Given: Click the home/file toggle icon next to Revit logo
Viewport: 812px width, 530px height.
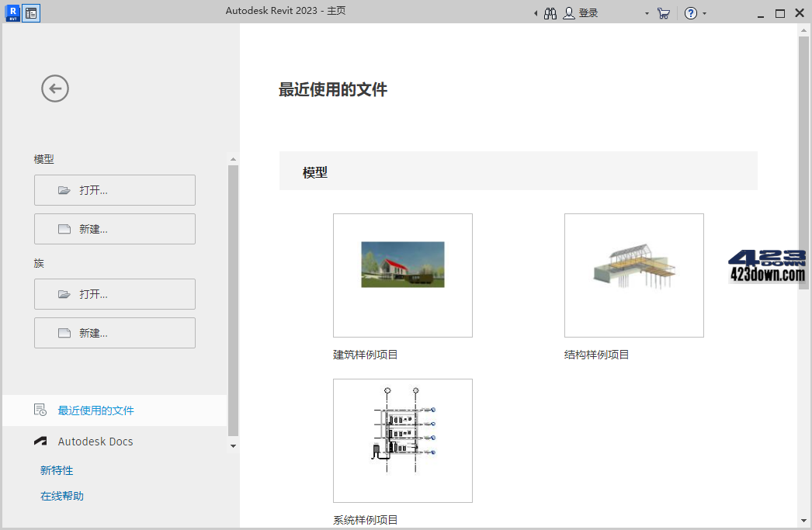Looking at the screenshot, I should (31, 13).
